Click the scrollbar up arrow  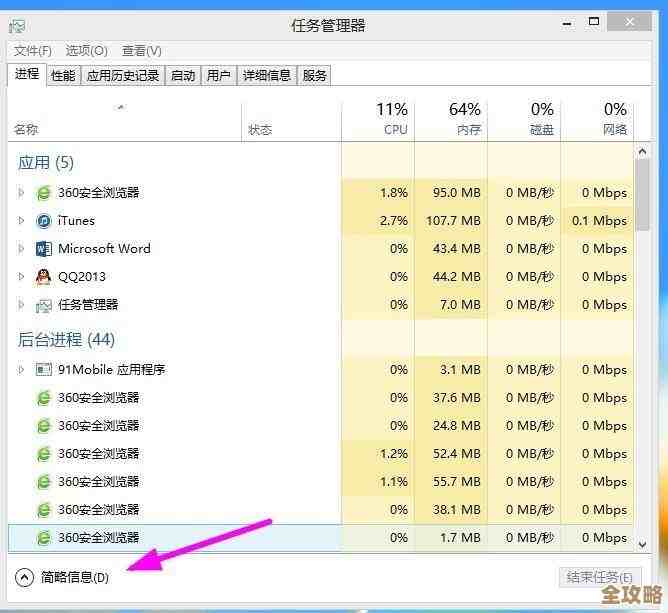click(642, 152)
